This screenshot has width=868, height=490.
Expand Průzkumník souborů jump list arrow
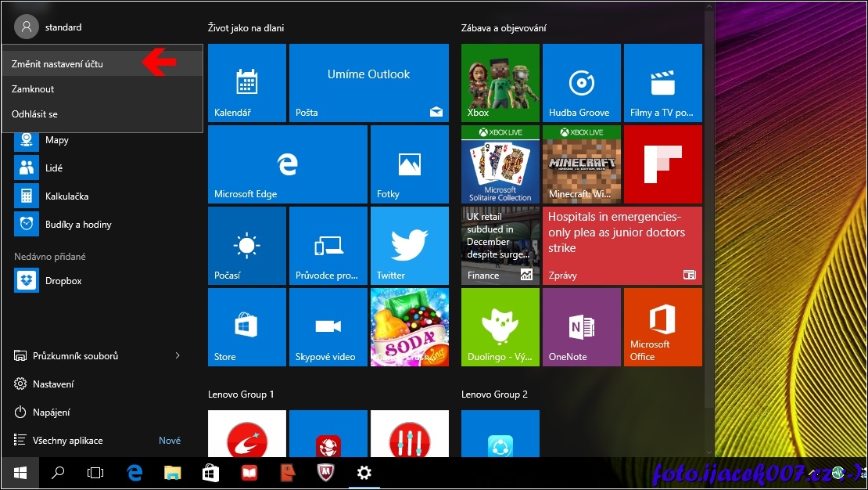tap(178, 356)
